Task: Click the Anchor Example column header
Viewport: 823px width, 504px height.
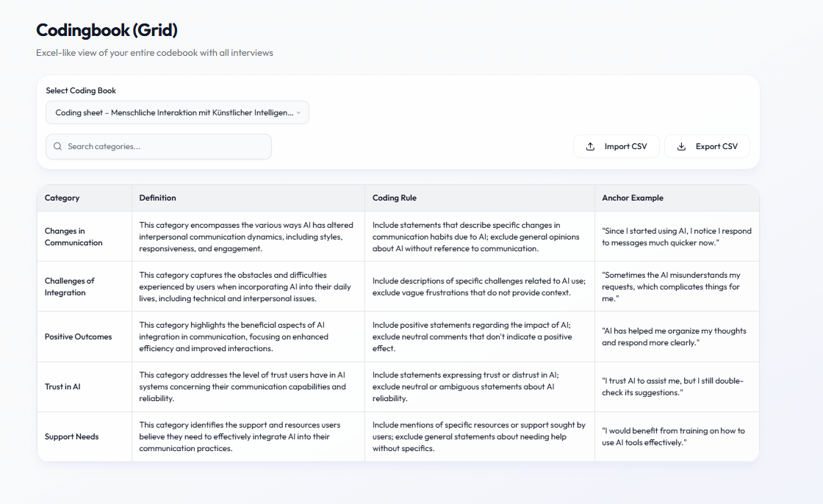Action: (633, 198)
